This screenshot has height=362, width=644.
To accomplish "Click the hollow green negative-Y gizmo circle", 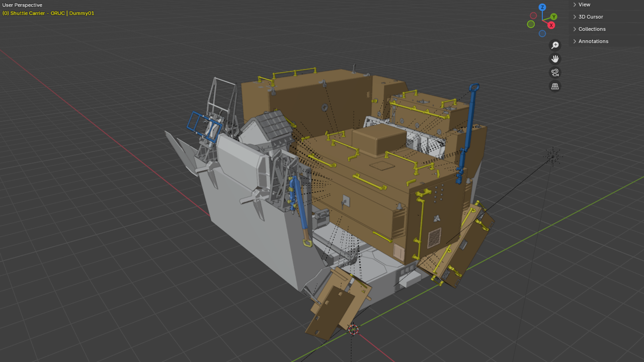I will click(x=531, y=24).
